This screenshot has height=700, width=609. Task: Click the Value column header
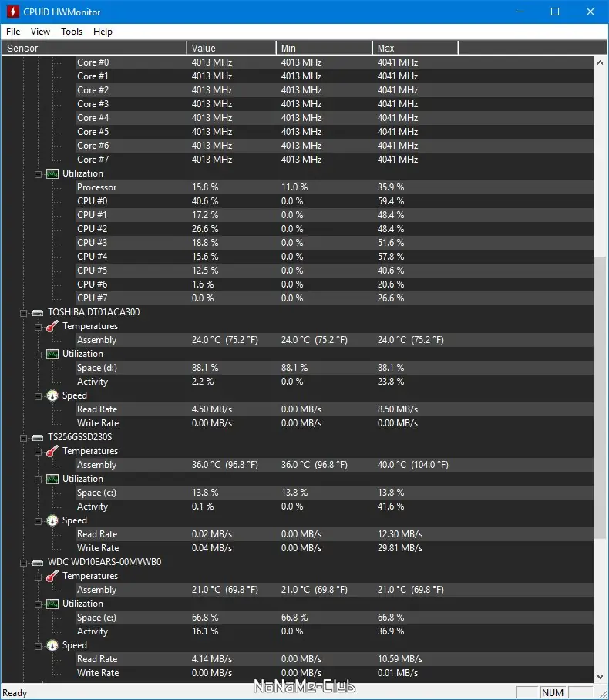pos(231,48)
